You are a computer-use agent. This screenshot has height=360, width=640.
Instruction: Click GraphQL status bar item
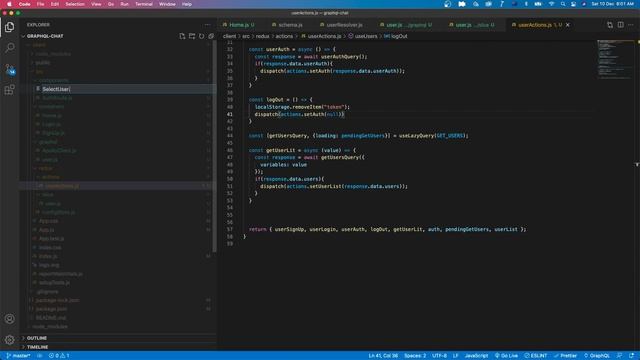tap(596, 356)
